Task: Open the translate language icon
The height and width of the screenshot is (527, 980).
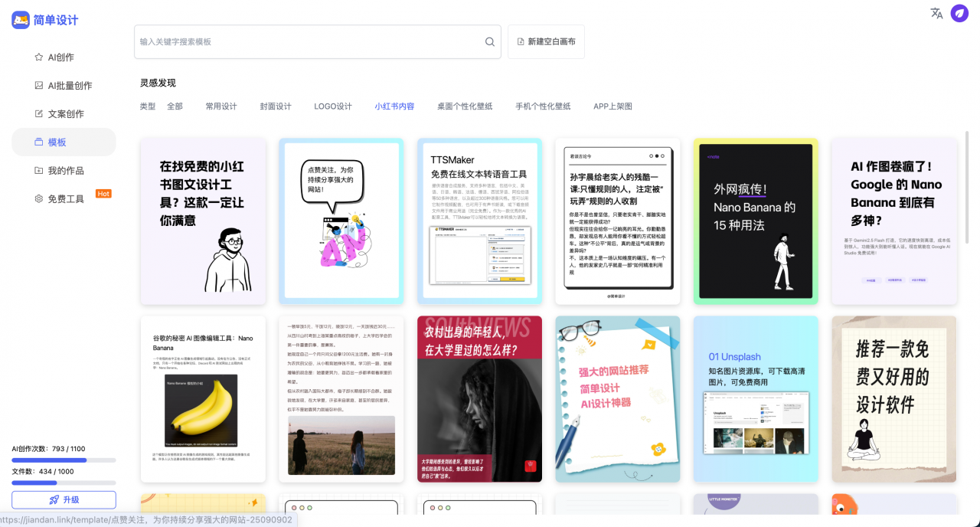Action: tap(936, 13)
